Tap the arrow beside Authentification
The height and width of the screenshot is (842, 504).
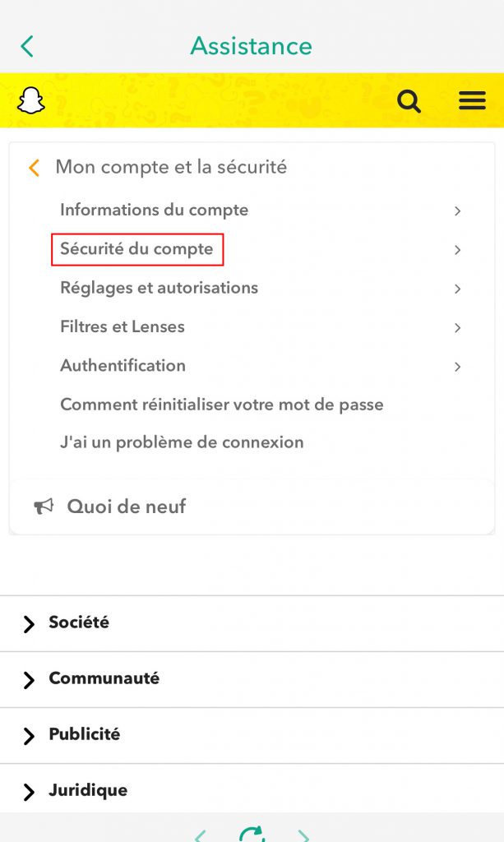click(457, 367)
